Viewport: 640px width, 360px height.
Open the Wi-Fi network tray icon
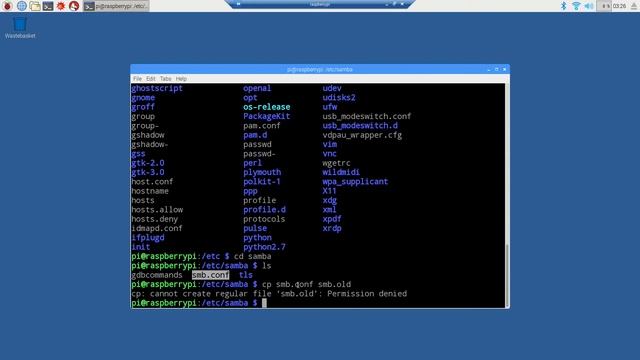tap(576, 6)
